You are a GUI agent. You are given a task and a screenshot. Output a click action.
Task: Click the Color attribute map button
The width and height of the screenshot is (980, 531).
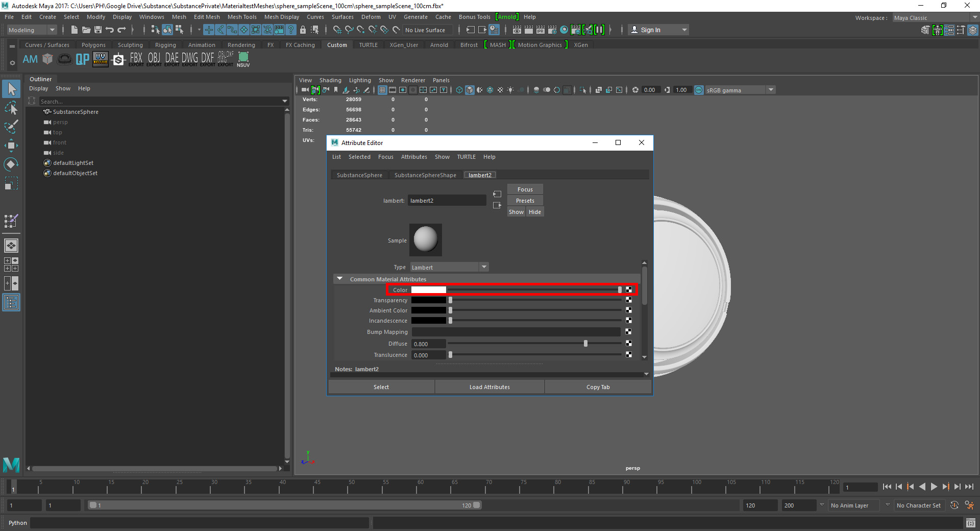[x=629, y=290]
